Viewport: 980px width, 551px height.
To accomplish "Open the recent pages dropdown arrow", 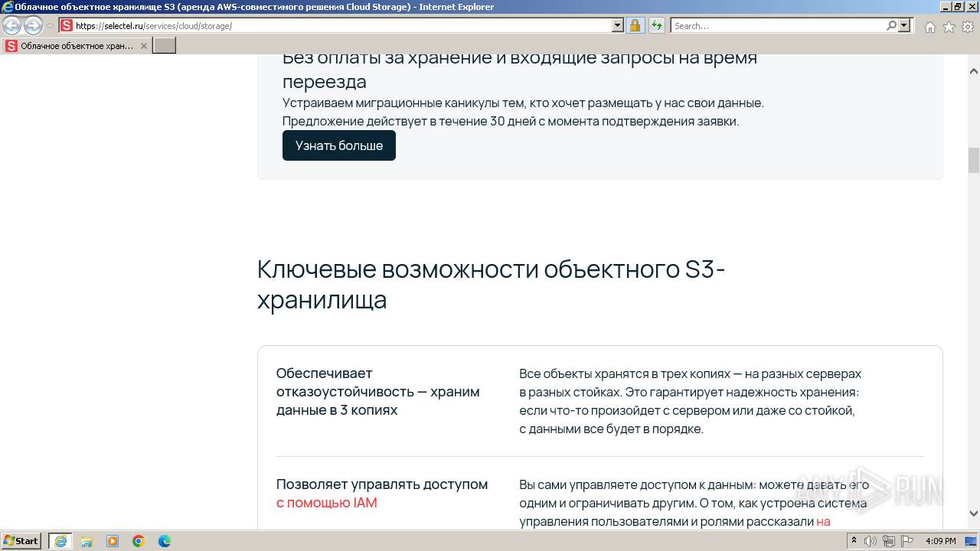I will pyautogui.click(x=50, y=26).
